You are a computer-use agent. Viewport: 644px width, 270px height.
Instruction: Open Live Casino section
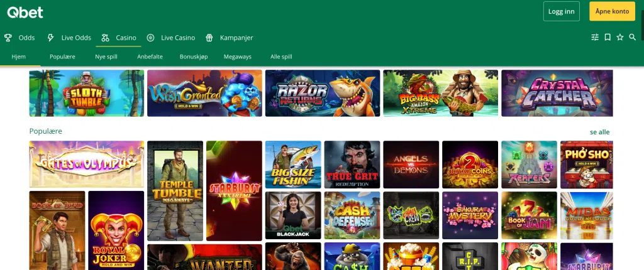click(x=178, y=38)
